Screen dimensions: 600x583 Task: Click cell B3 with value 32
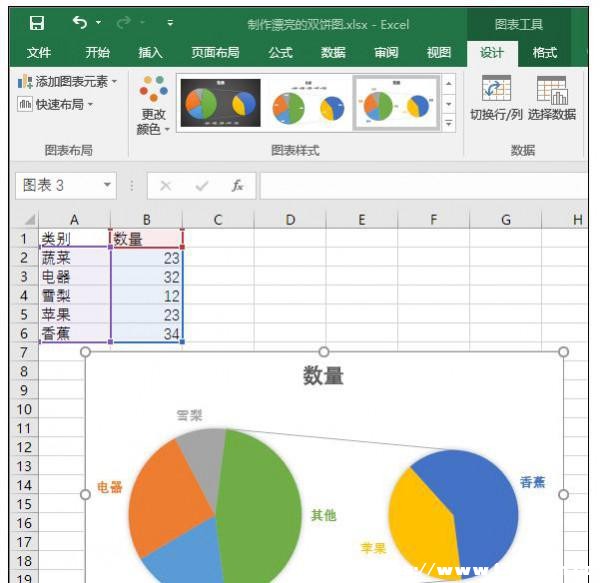(147, 277)
